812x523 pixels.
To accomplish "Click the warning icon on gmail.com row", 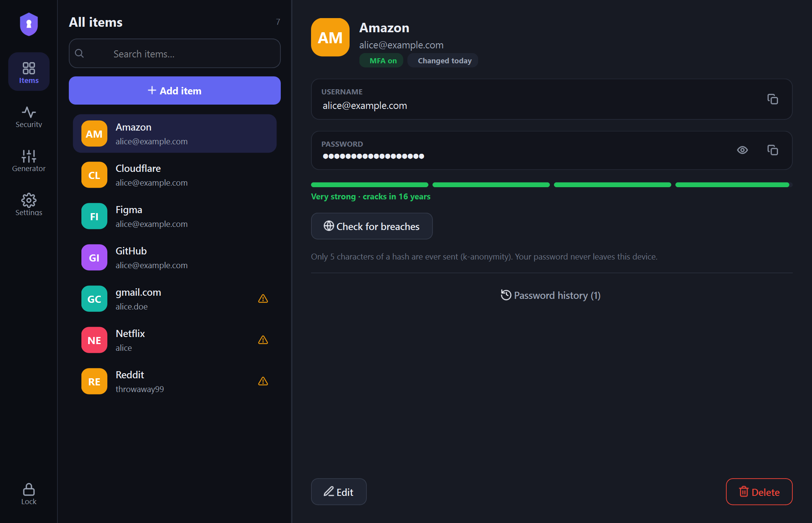I will click(x=263, y=299).
